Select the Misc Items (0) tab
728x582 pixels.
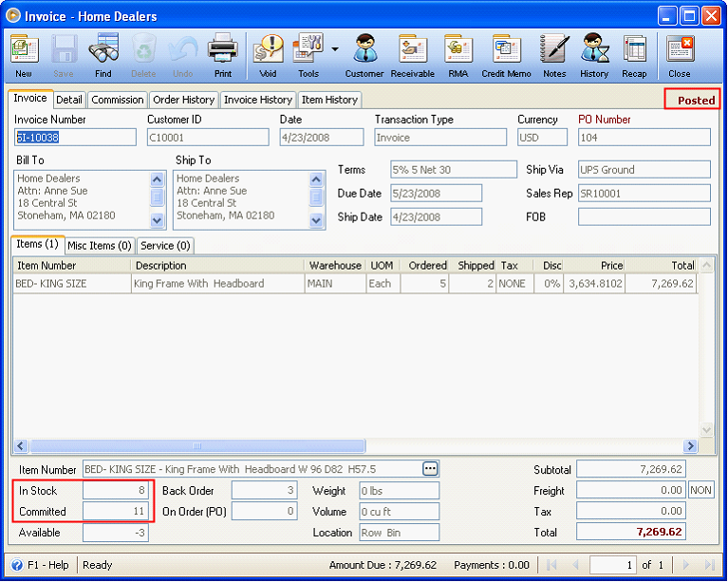point(100,246)
